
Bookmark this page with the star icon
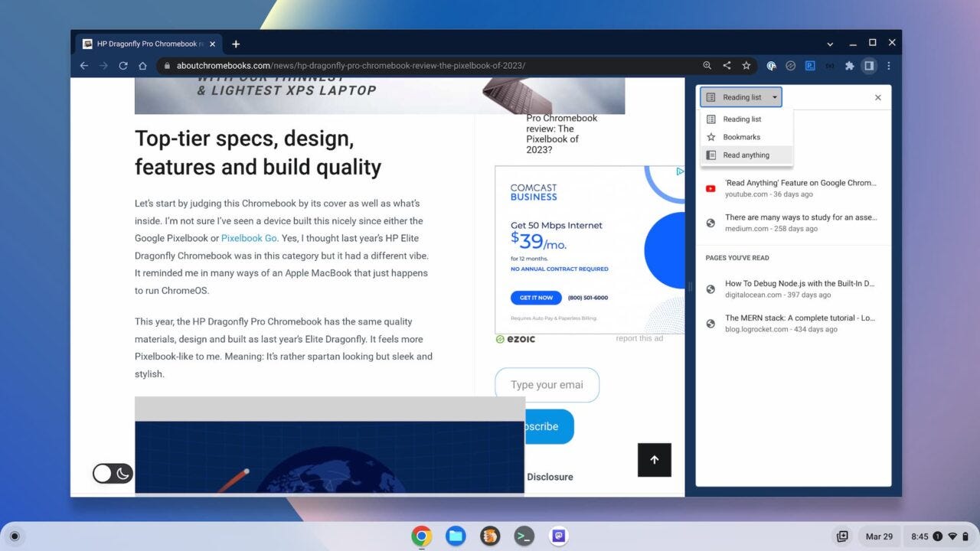pyautogui.click(x=746, y=66)
